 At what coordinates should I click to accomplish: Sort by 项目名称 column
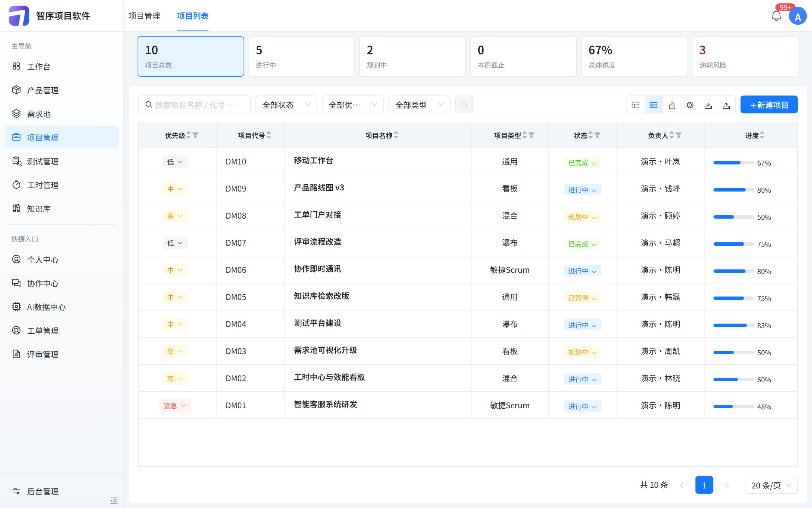pyautogui.click(x=396, y=135)
